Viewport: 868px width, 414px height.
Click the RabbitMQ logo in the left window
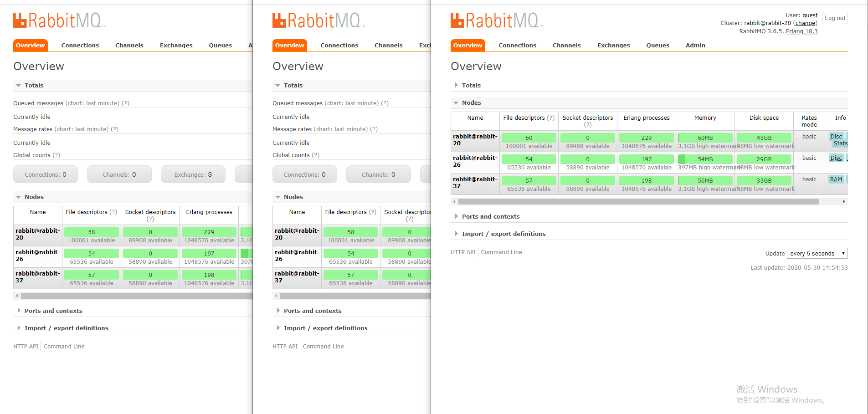click(59, 20)
